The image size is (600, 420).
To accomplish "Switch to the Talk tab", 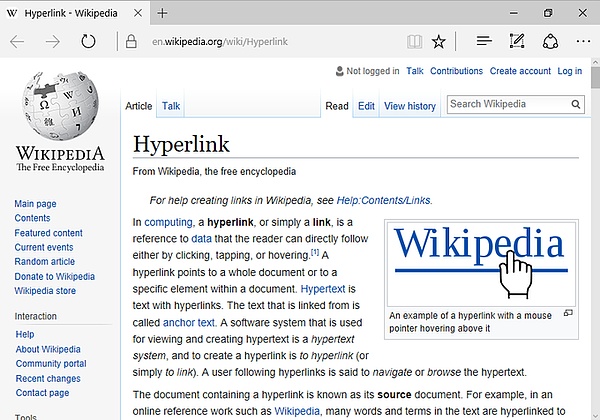I will click(171, 106).
